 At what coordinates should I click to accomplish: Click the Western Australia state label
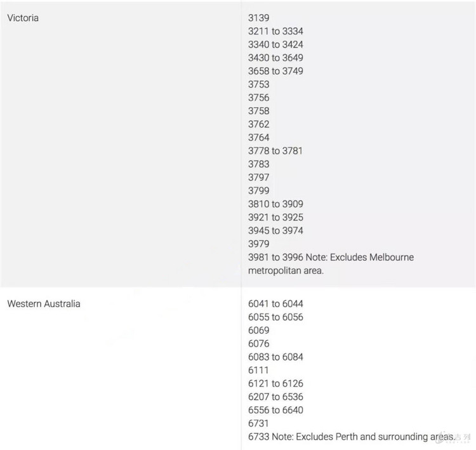pos(44,303)
